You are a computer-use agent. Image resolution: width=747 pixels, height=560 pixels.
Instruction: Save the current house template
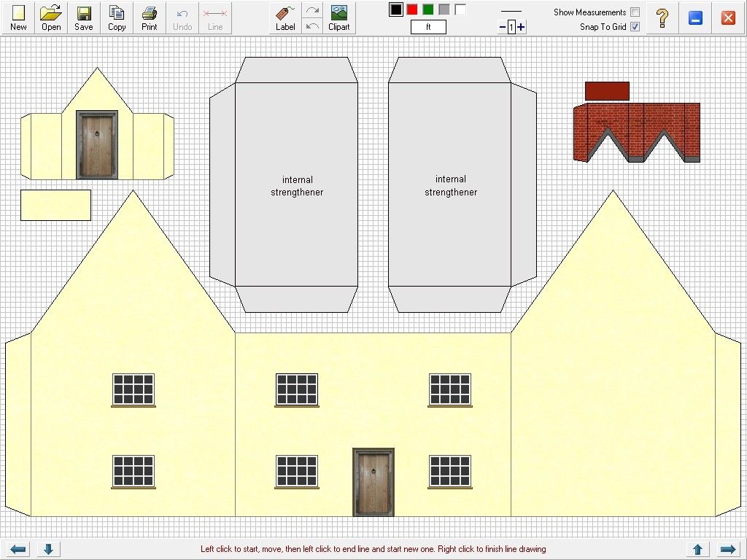click(83, 16)
